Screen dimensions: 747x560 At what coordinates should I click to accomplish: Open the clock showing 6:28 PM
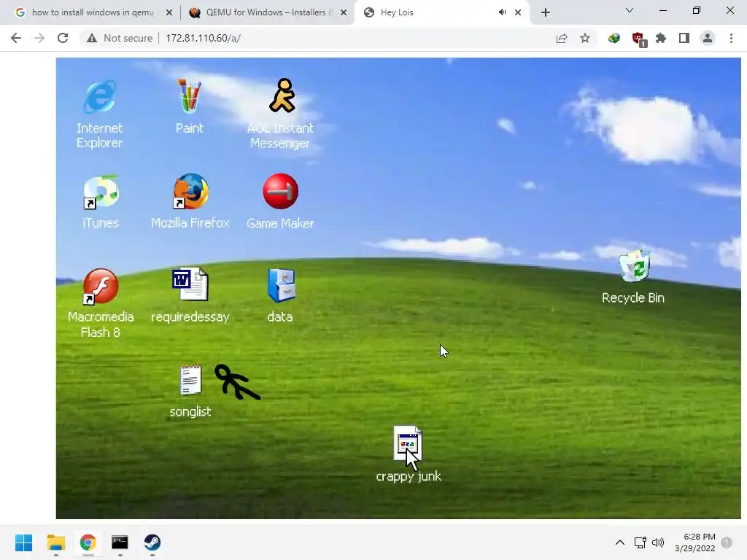(x=694, y=542)
